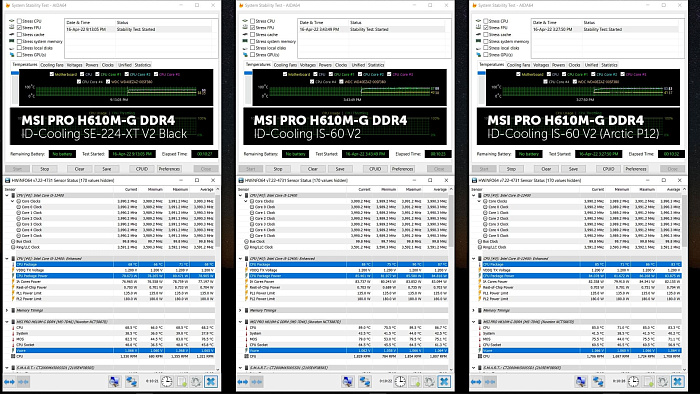Open remote network monitor icon in IS-60 V2 3:43 PM HWiNFO
Image resolution: width=700 pixels, height=394 pixels.
click(x=348, y=382)
